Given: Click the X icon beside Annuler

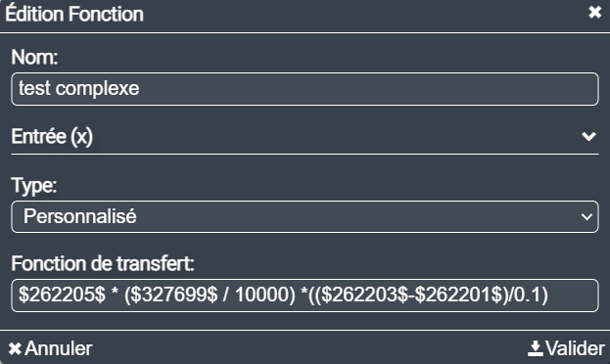Looking at the screenshot, I should point(15,348).
